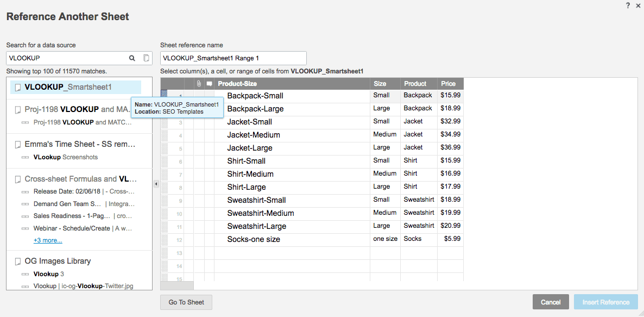Click the Sheet reference name field

coord(233,58)
